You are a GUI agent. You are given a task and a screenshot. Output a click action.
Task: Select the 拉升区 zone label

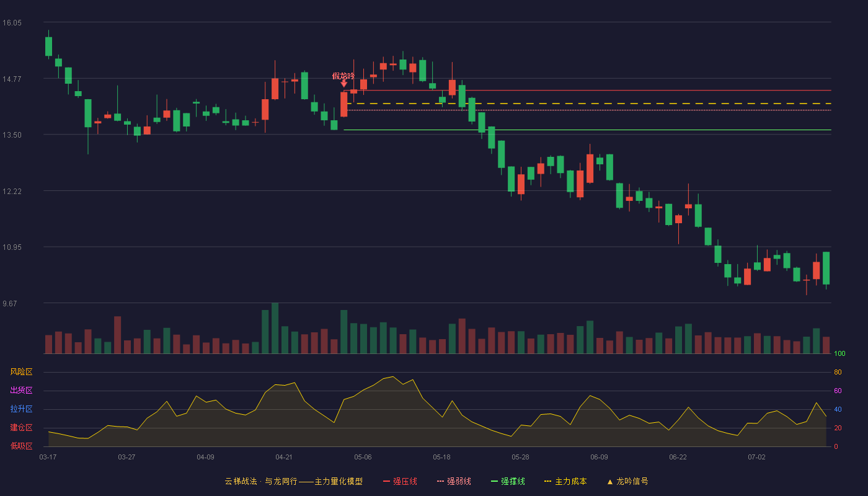(x=21, y=409)
